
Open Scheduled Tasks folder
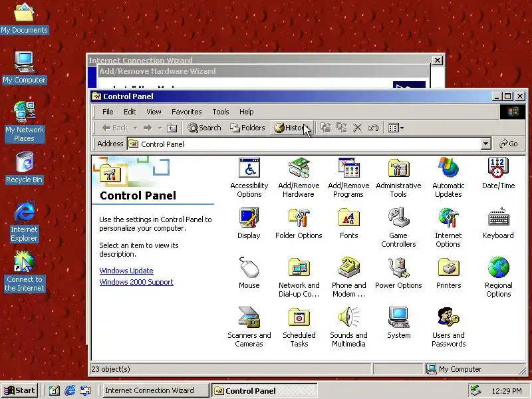(299, 327)
